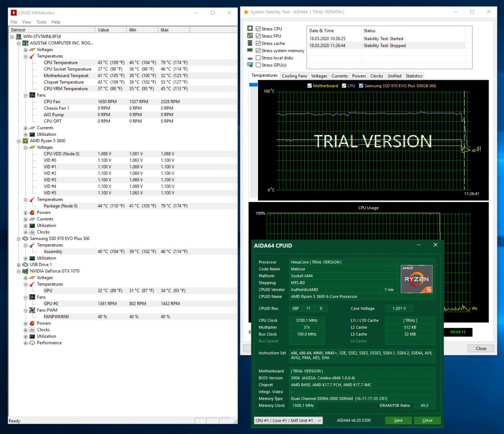Click the computer icon next to WIN-STV5MNL8FS9

19,37
